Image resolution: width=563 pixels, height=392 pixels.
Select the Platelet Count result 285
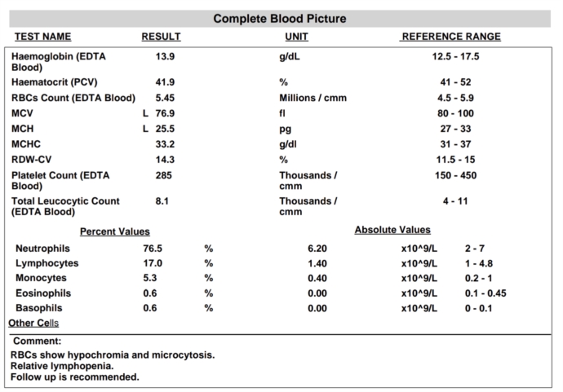(164, 175)
